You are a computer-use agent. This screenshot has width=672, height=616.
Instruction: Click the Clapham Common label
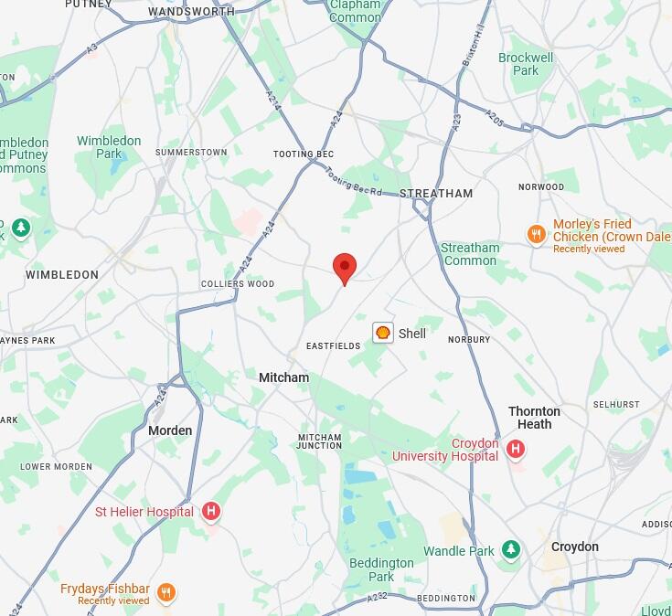356,11
